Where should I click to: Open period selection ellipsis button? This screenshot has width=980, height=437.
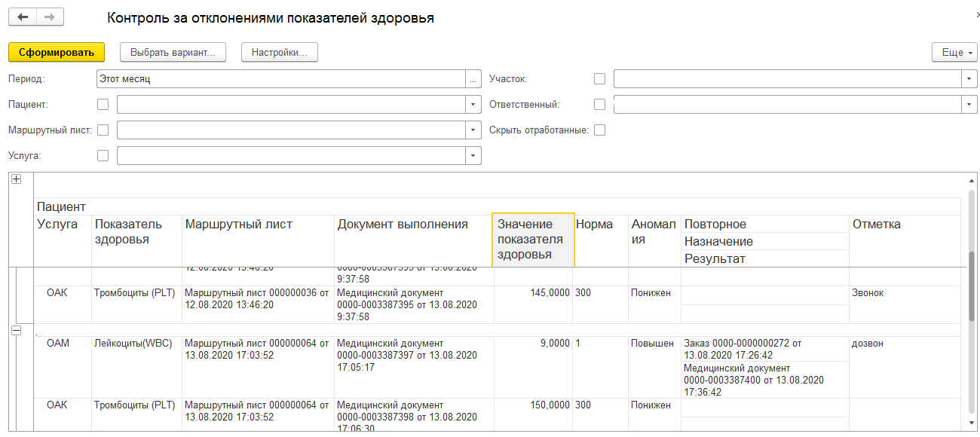(473, 79)
